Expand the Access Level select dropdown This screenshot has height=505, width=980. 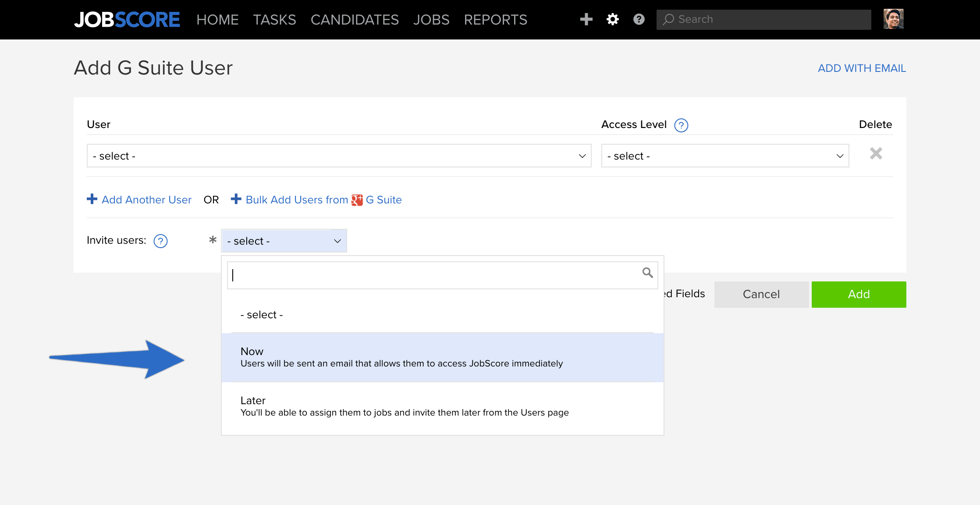[725, 156]
